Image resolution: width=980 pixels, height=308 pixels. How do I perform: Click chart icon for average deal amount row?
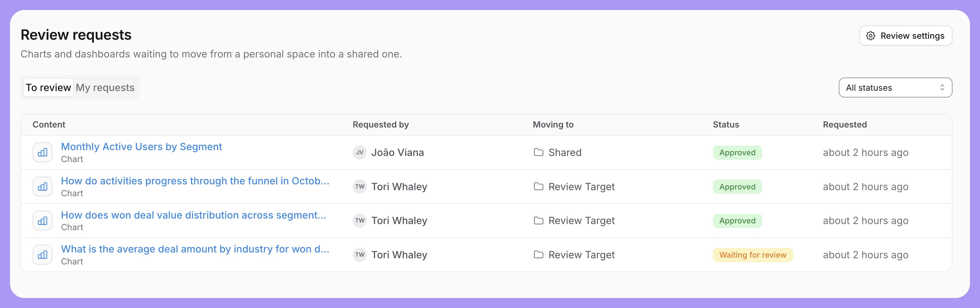tap(42, 255)
